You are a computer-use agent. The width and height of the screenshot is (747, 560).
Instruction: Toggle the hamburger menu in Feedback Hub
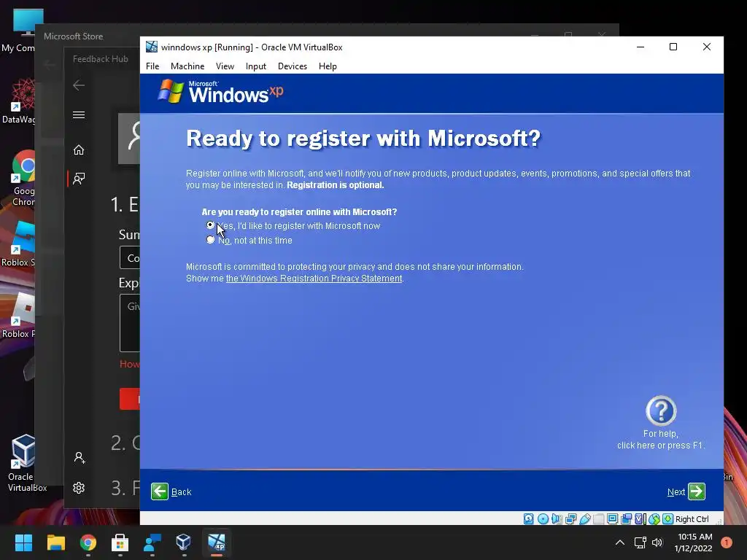coord(79,114)
